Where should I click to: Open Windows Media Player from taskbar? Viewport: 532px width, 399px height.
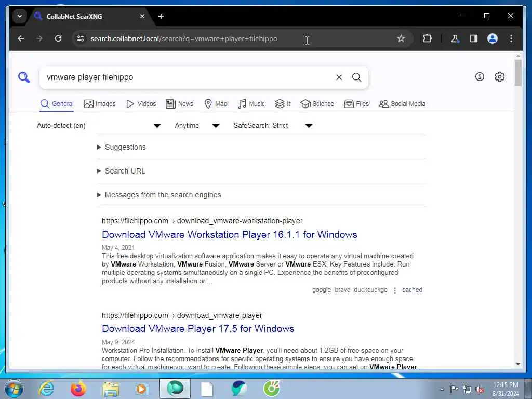click(142, 389)
